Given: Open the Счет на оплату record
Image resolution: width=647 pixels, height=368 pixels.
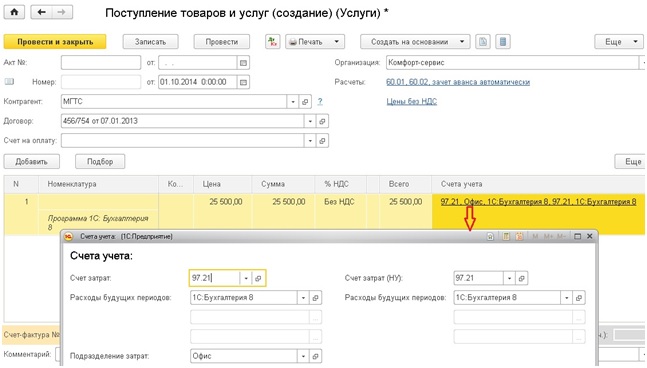Looking at the screenshot, I should [x=322, y=141].
